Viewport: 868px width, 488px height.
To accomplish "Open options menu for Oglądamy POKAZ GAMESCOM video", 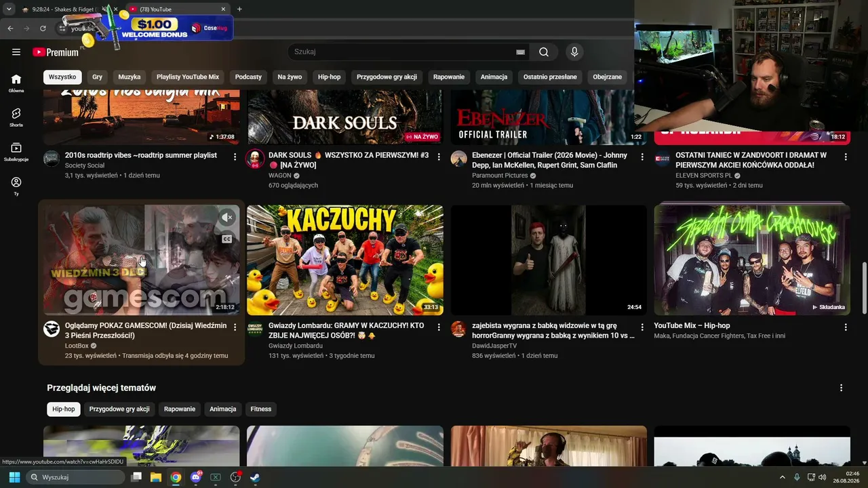I will pyautogui.click(x=235, y=327).
